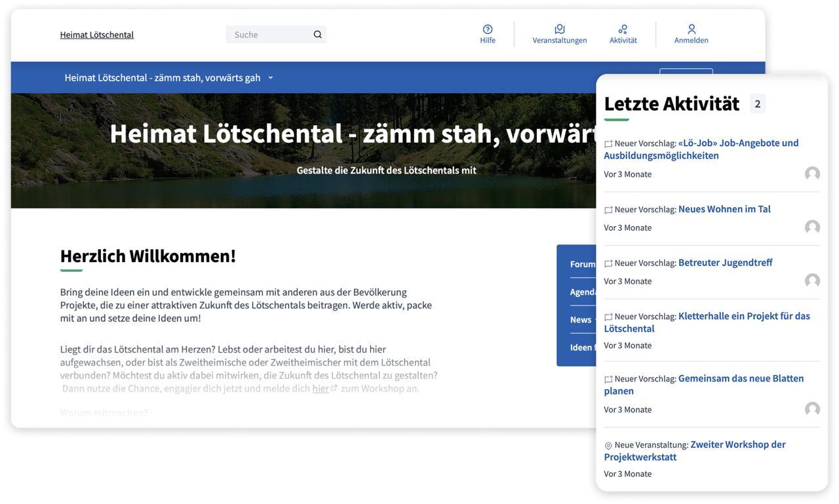This screenshot has width=839, height=504.
Task: Click the Hilfe question mark icon
Action: (487, 29)
